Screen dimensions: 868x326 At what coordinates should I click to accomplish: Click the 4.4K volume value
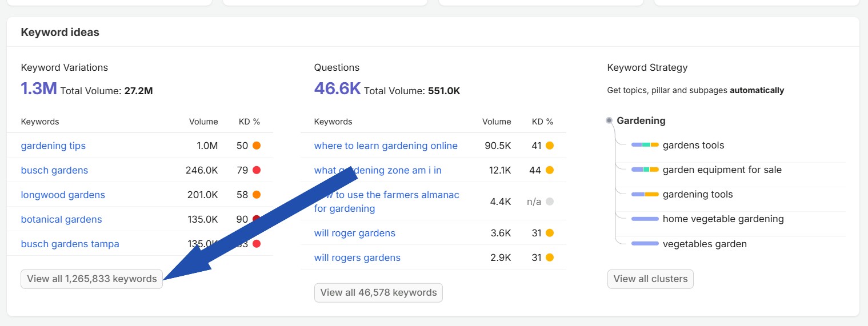pyautogui.click(x=501, y=202)
